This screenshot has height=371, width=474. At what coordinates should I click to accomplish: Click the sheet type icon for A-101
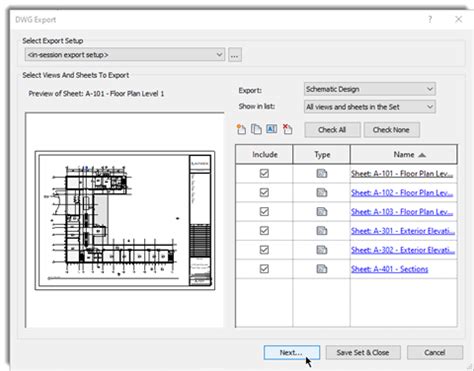(x=322, y=173)
